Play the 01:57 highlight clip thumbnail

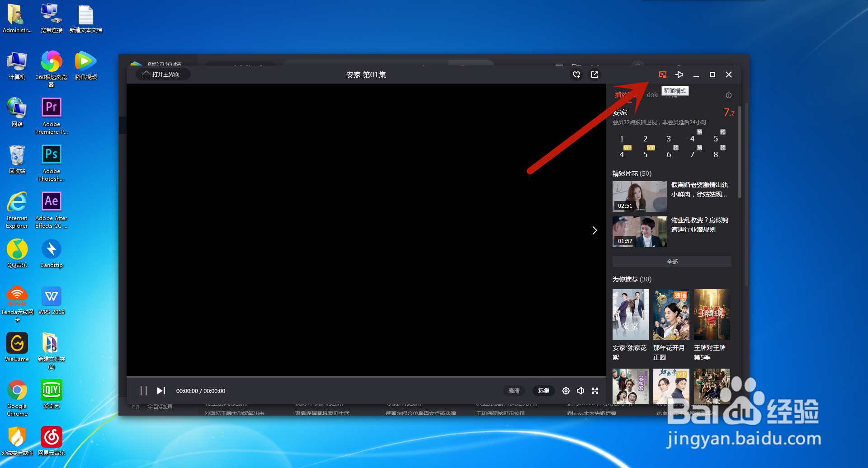pos(639,232)
